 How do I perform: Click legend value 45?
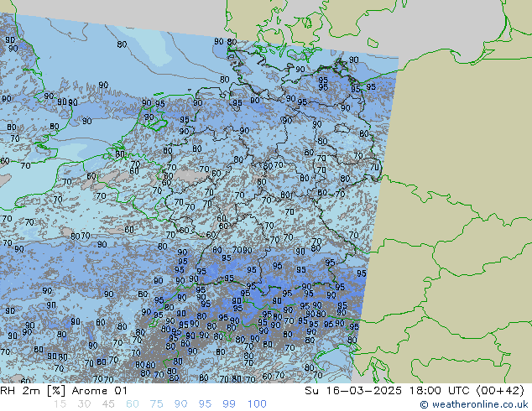[x=108, y=404]
